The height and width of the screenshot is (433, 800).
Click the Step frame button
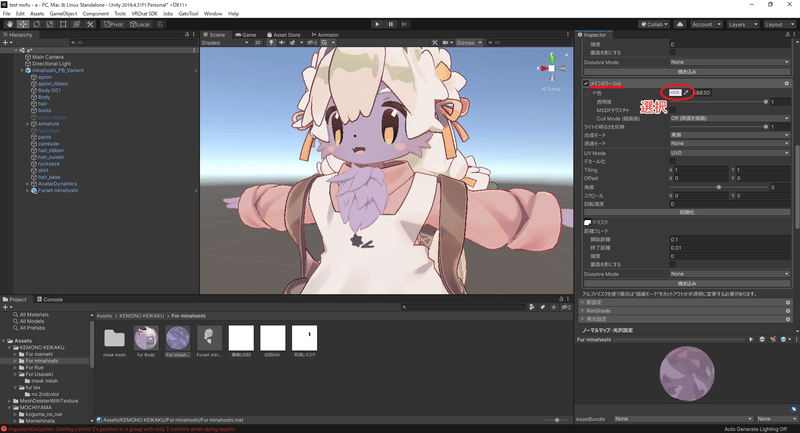404,24
